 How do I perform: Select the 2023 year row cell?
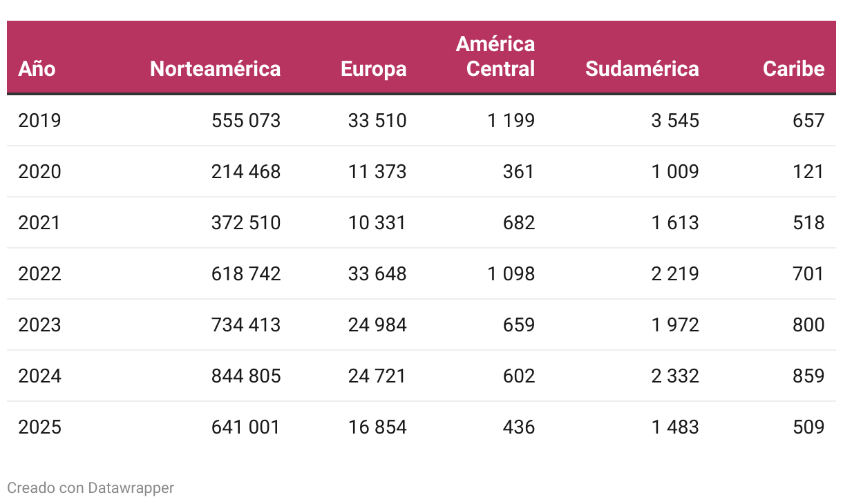(39, 325)
